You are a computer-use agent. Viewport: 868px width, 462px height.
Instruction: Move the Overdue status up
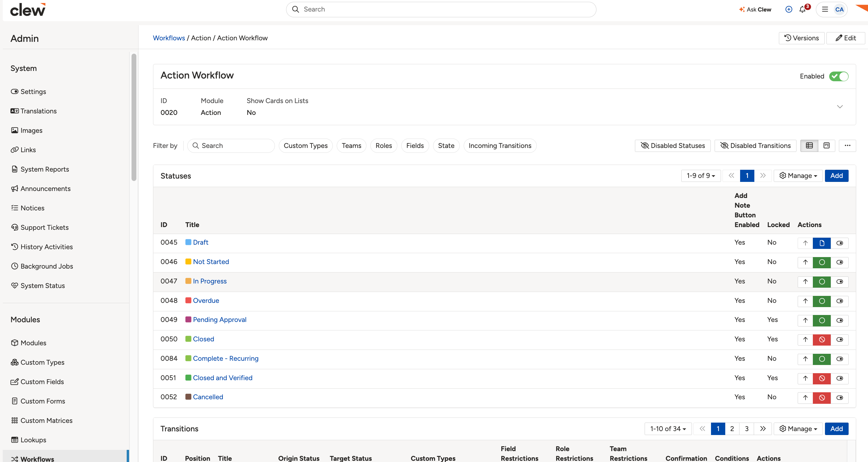pos(805,301)
